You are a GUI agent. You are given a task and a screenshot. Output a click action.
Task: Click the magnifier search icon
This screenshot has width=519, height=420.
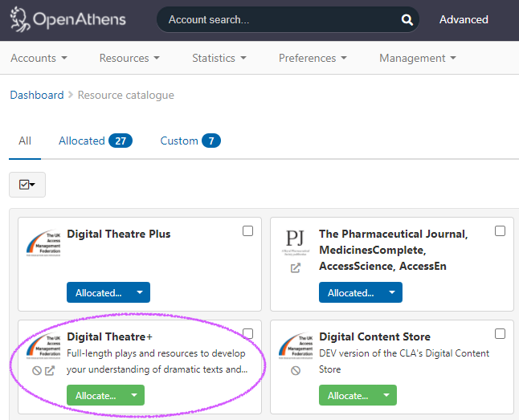pos(407,20)
